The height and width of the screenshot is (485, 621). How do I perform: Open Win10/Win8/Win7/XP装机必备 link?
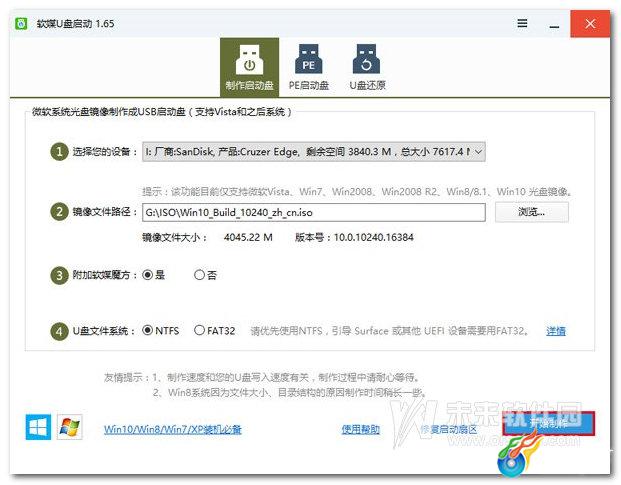click(x=173, y=430)
